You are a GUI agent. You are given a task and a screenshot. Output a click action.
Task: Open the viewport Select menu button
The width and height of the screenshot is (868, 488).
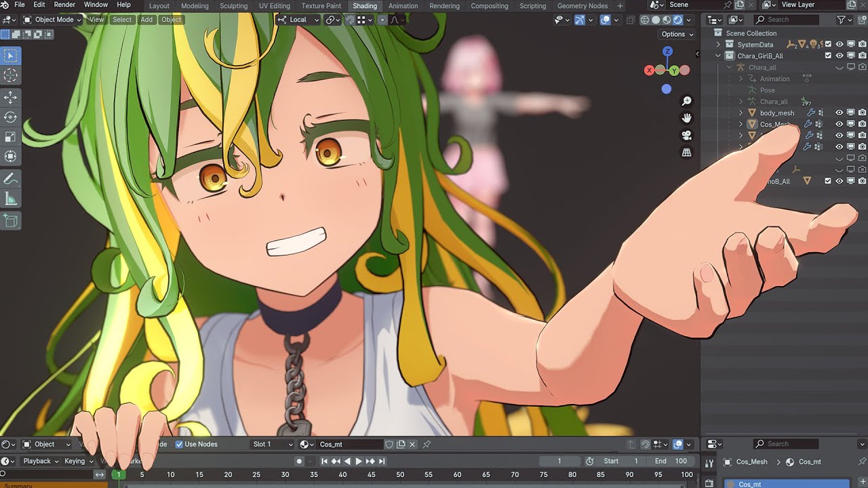pos(122,20)
